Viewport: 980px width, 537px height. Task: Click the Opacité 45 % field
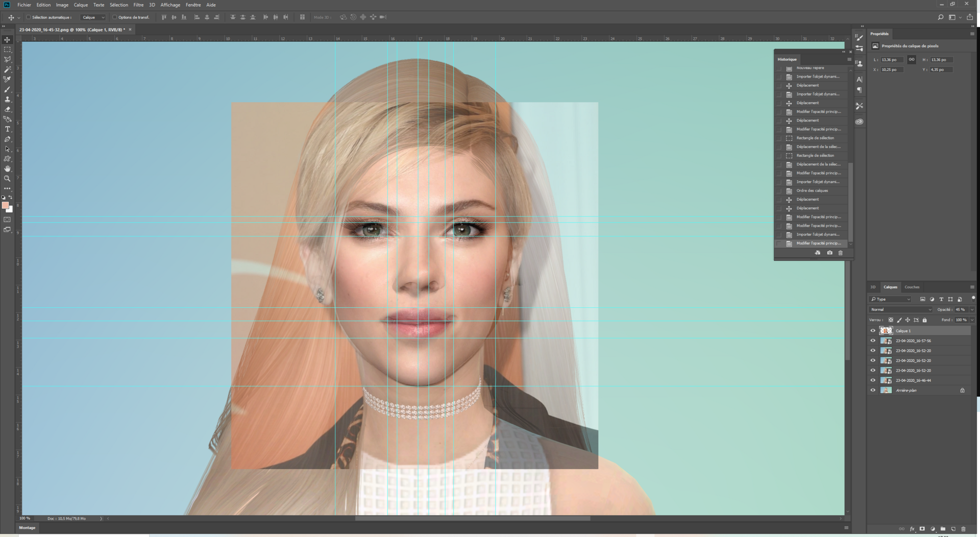[x=961, y=309]
